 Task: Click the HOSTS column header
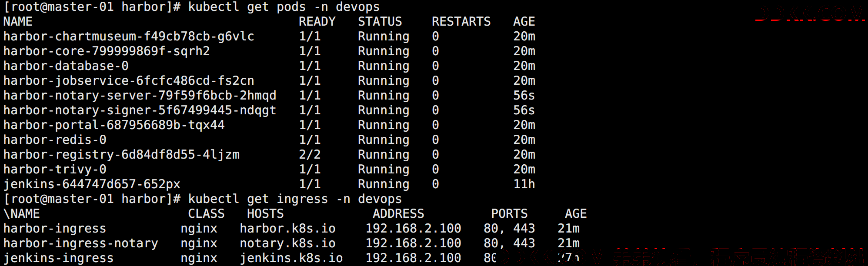(265, 214)
